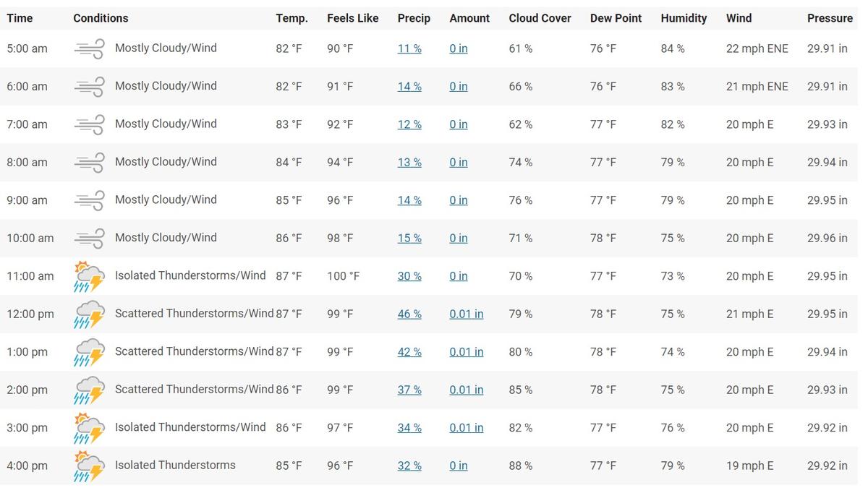Select the Isolated Thunderstorms icon at 4:00 pm
This screenshot has width=868, height=493.
(89, 465)
